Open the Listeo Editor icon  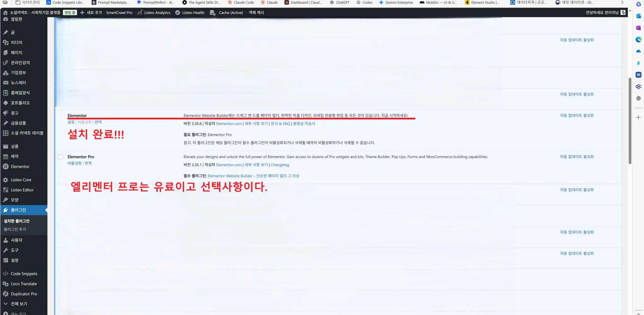point(5,190)
